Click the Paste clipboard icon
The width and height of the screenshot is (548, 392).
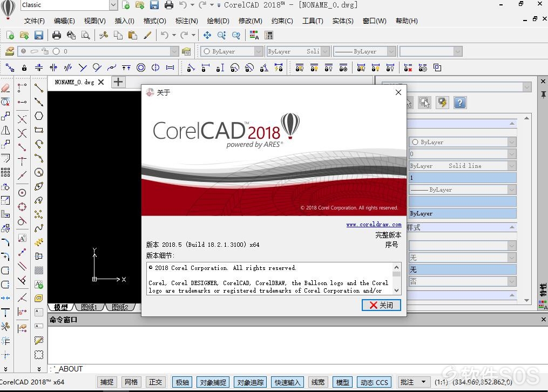coord(132,35)
